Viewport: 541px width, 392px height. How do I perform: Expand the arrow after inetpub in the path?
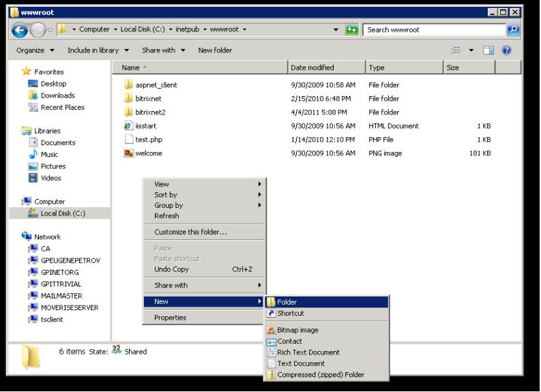(205, 29)
